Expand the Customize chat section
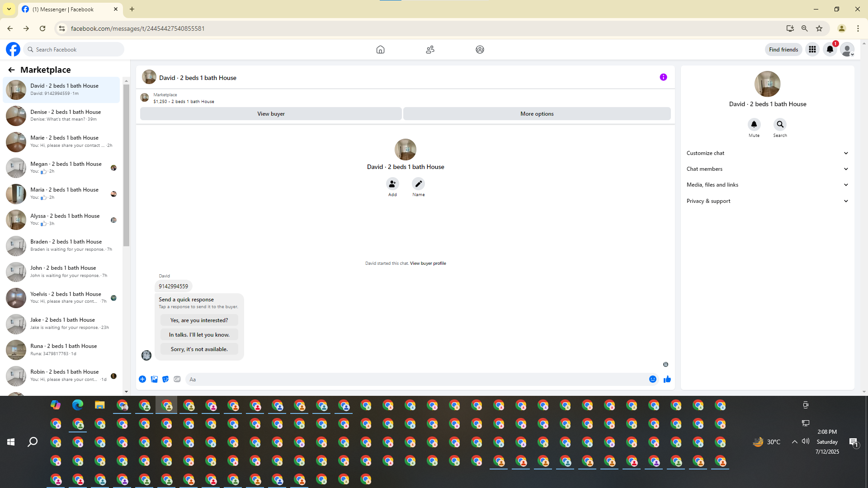868x488 pixels. coord(767,153)
